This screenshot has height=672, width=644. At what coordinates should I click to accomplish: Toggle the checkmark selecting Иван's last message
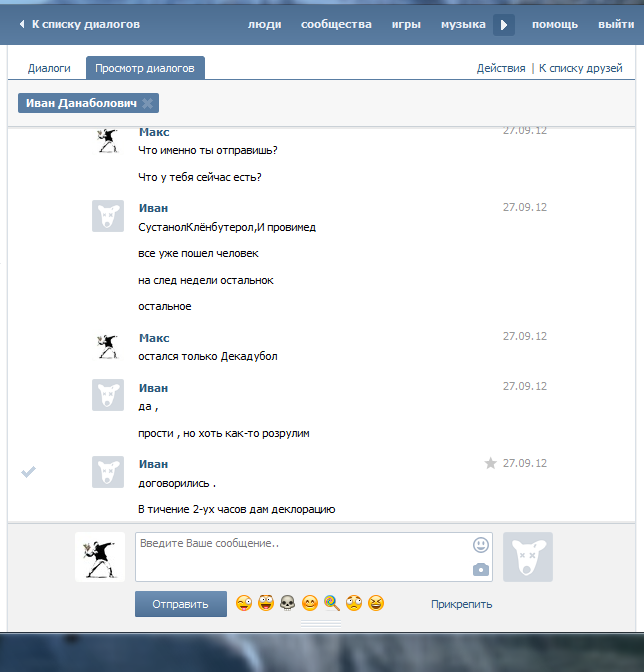pos(29,472)
